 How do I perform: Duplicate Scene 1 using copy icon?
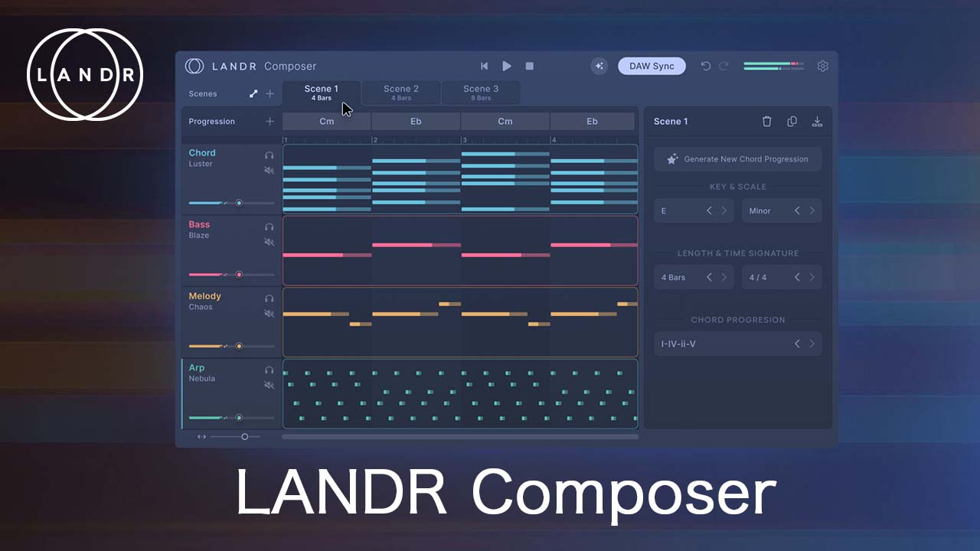(792, 122)
